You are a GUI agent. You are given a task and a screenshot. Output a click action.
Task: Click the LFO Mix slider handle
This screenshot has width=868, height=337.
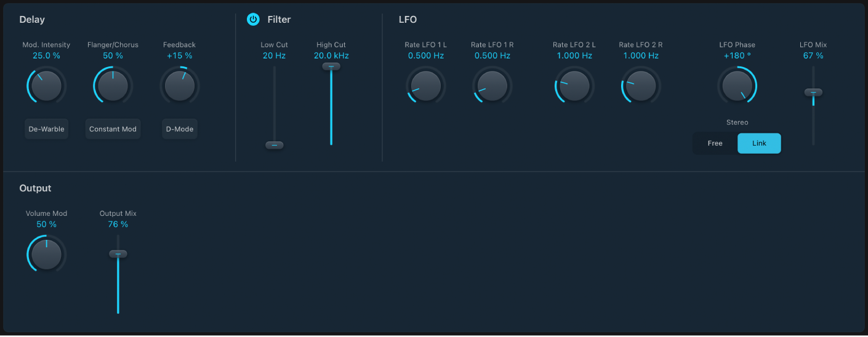point(813,93)
